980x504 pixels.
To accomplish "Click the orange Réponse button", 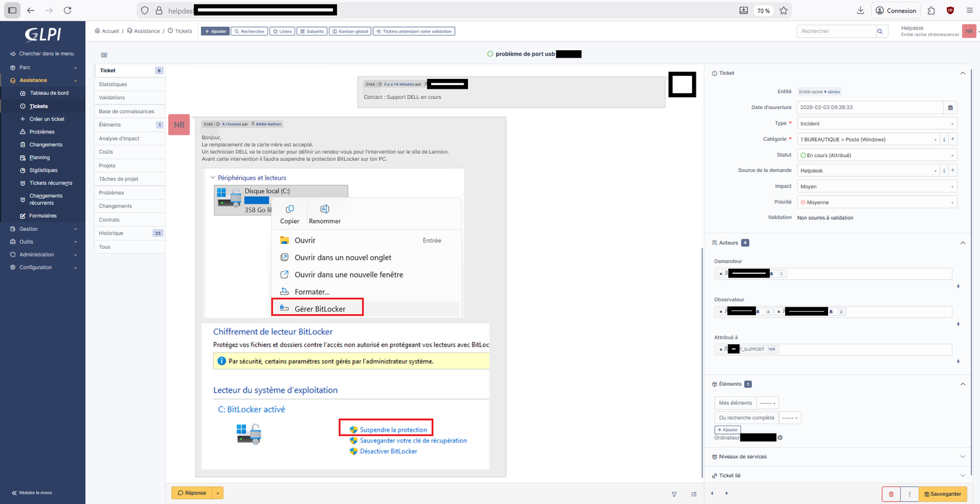I will [192, 493].
